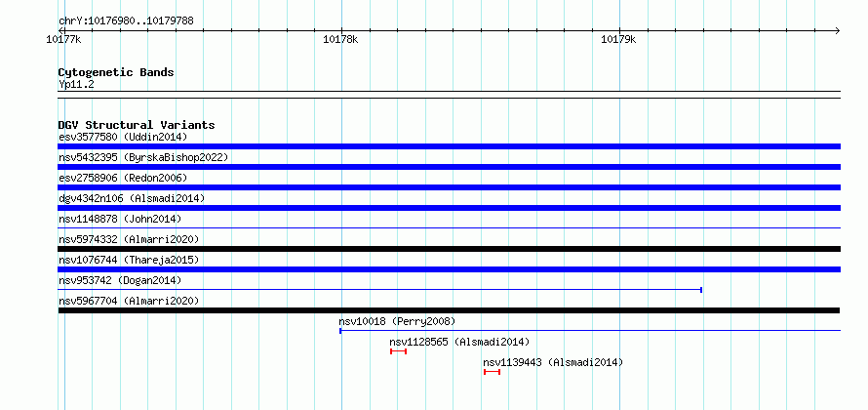Select the thin blue line under nsv1148878
The image size is (868, 410).
coord(449,227)
